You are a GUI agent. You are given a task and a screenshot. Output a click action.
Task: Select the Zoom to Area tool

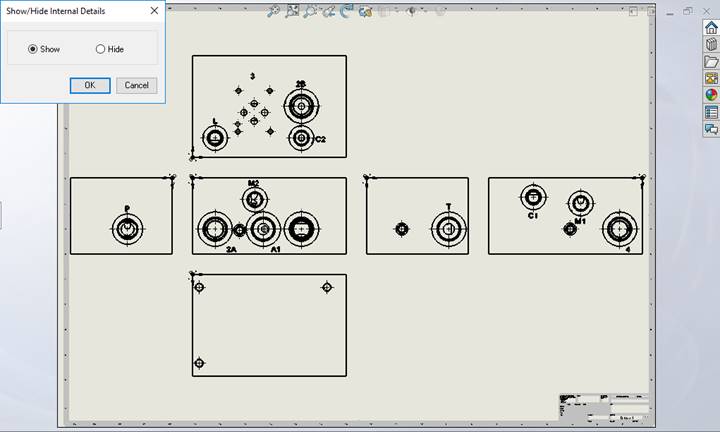tap(292, 11)
